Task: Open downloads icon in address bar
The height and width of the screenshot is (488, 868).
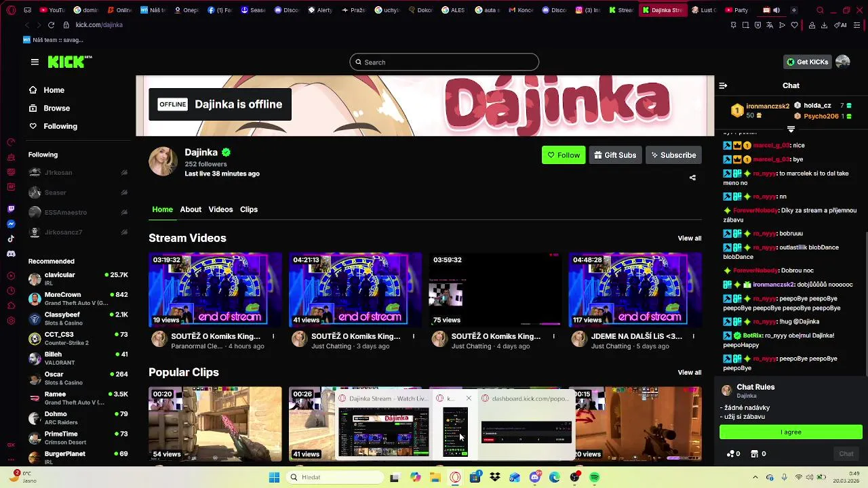Action: click(x=824, y=25)
